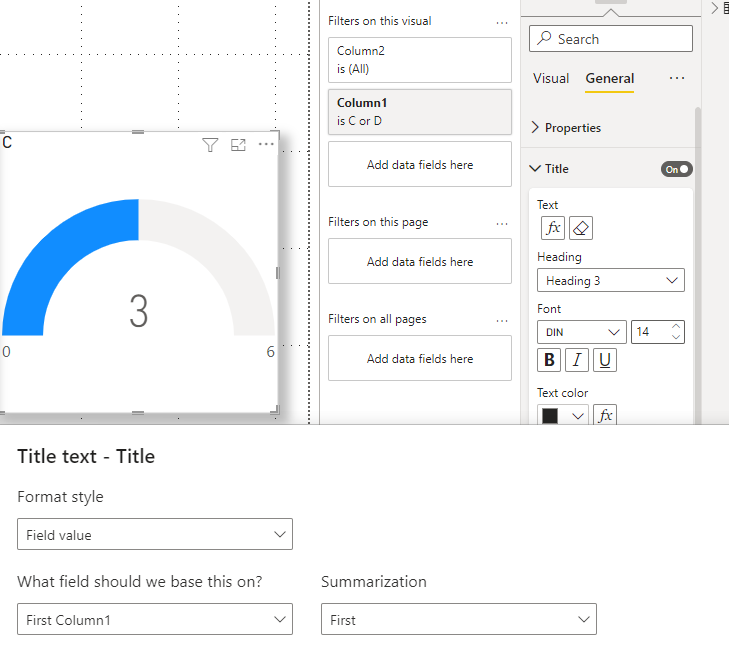Click the Title text - Title heading
This screenshot has width=729, height=665.
click(x=86, y=456)
